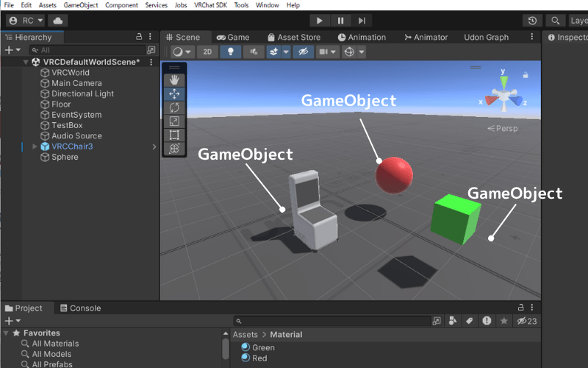
Task: Open the RC account dropdown
Action: 26,21
